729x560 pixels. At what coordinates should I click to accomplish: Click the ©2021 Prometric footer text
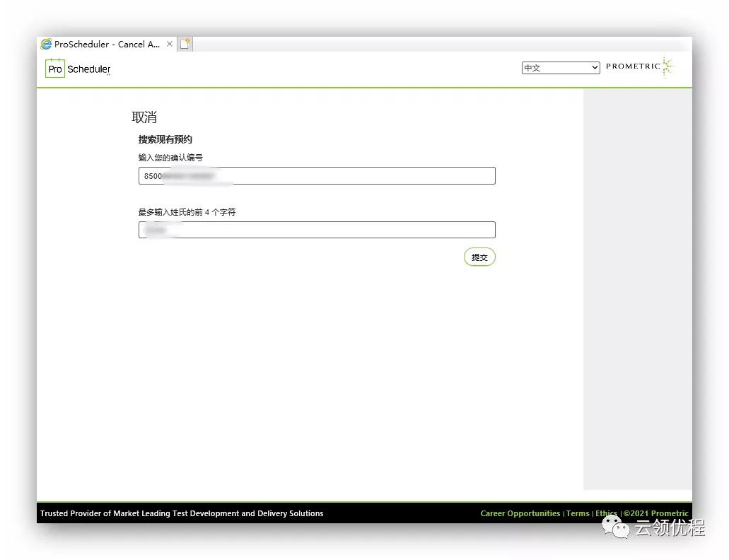click(x=655, y=513)
